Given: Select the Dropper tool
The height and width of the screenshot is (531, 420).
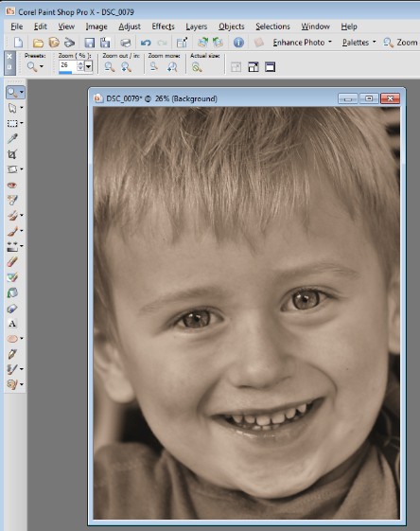Looking at the screenshot, I should [x=12, y=138].
